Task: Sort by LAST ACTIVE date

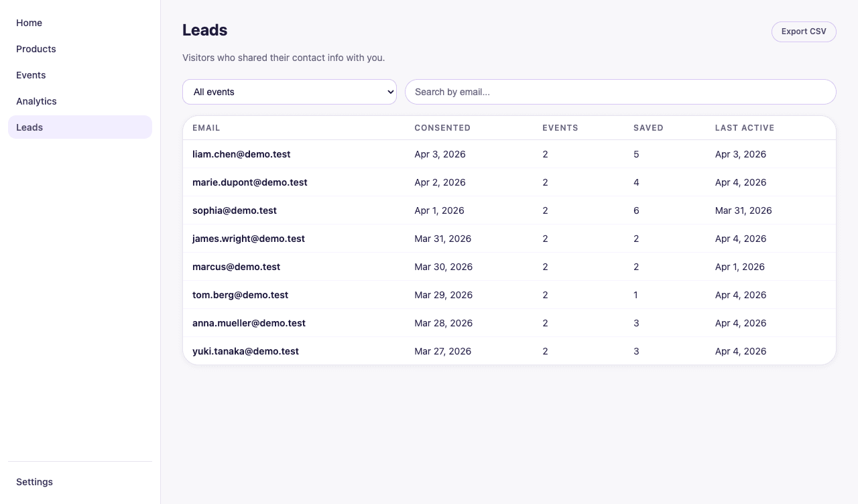Action: tap(744, 128)
